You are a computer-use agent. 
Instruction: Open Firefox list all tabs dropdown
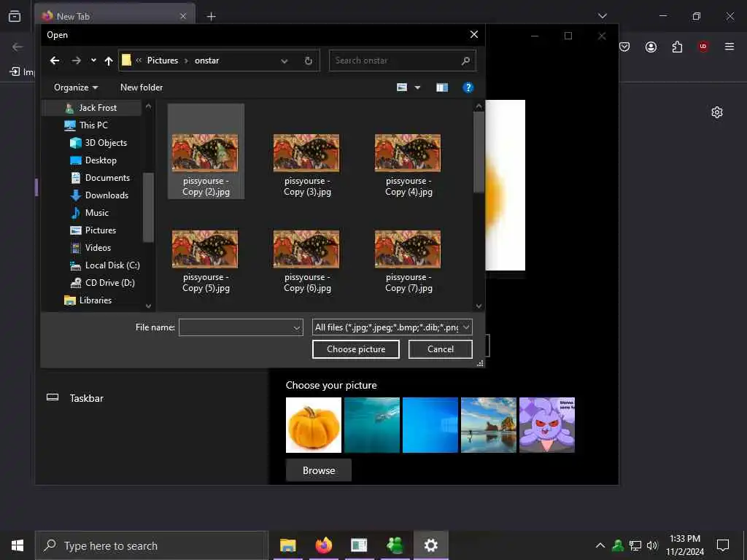[x=602, y=16]
